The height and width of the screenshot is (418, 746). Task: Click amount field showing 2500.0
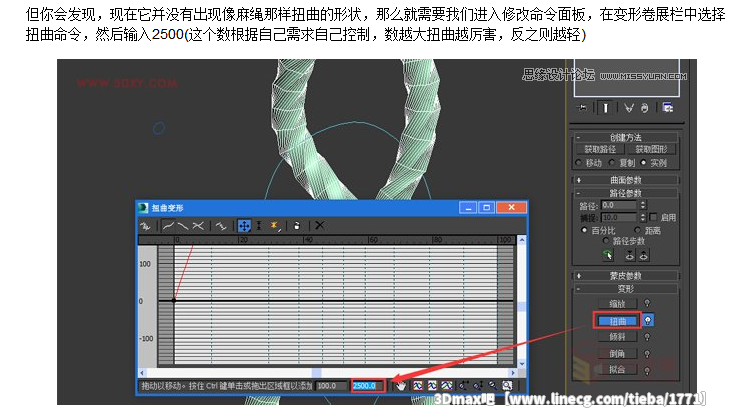click(x=367, y=386)
